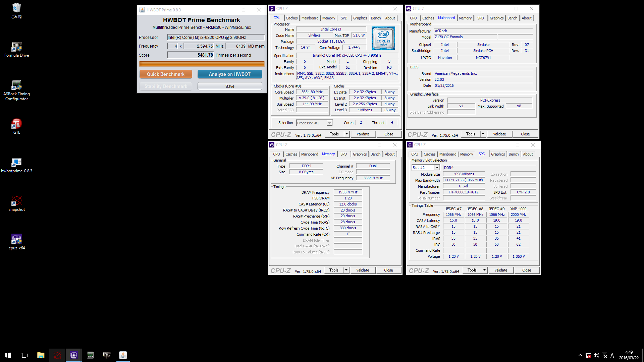Start the Quick Benchmark
644x362 pixels.
(x=166, y=74)
